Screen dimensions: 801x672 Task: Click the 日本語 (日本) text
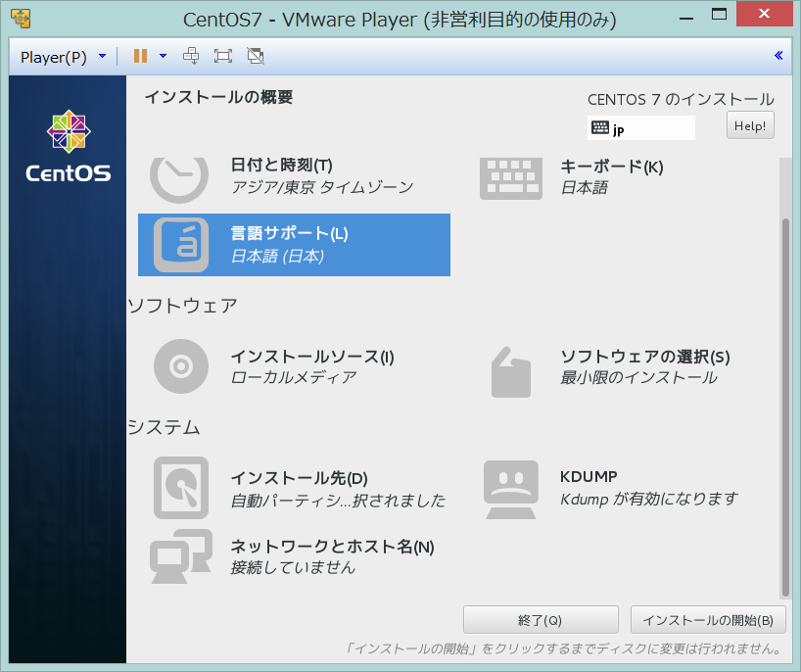point(277,256)
